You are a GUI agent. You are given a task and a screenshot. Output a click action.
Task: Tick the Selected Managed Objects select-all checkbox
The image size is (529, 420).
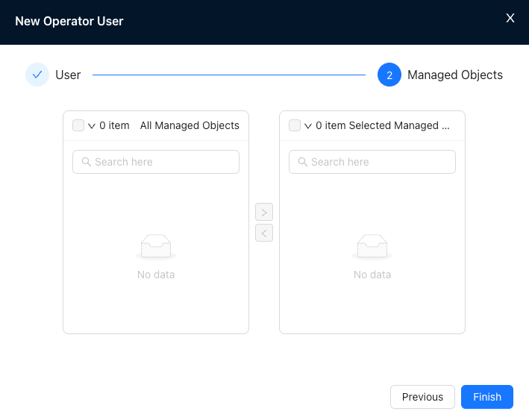(x=295, y=125)
